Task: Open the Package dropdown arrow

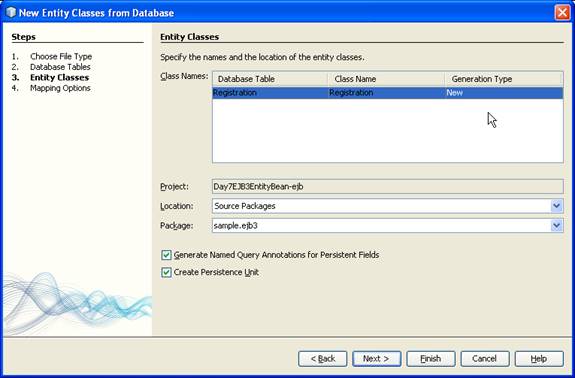Action: click(556, 225)
